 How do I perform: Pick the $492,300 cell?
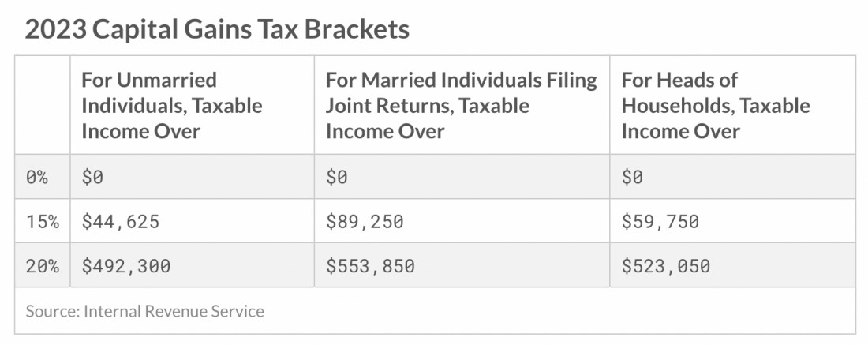coord(125,266)
